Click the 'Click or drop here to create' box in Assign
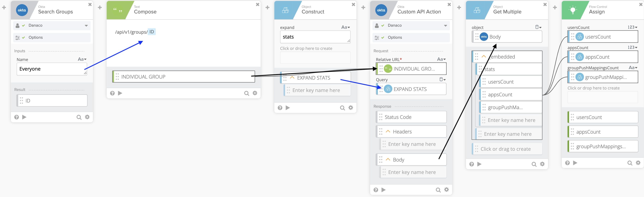The image size is (644, 197). point(603,97)
